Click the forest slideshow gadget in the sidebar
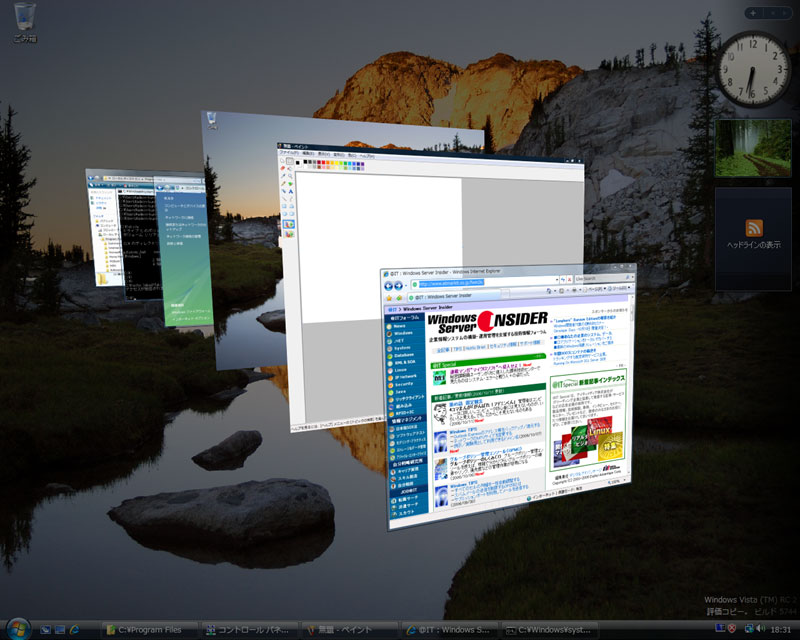This screenshot has width=800, height=640. (753, 148)
